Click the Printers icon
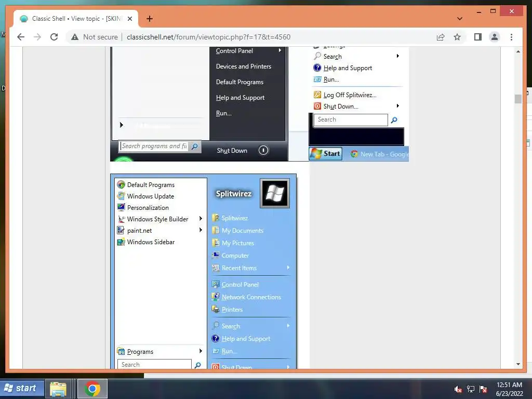Image resolution: width=532 pixels, height=399 pixels. click(x=216, y=309)
